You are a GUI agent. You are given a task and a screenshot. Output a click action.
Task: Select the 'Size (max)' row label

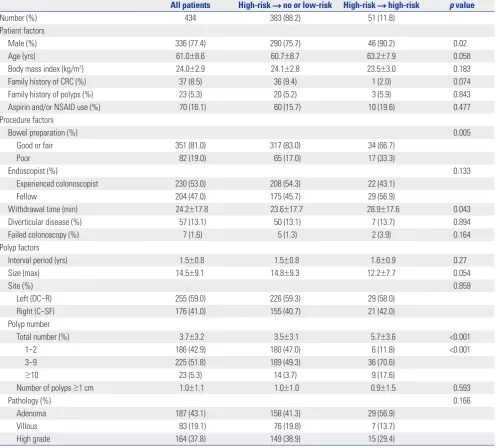coord(24,273)
